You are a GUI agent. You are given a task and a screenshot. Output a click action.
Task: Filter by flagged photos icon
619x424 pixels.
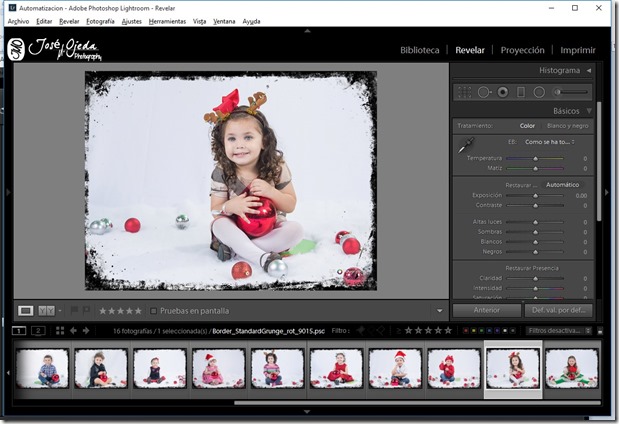360,330
